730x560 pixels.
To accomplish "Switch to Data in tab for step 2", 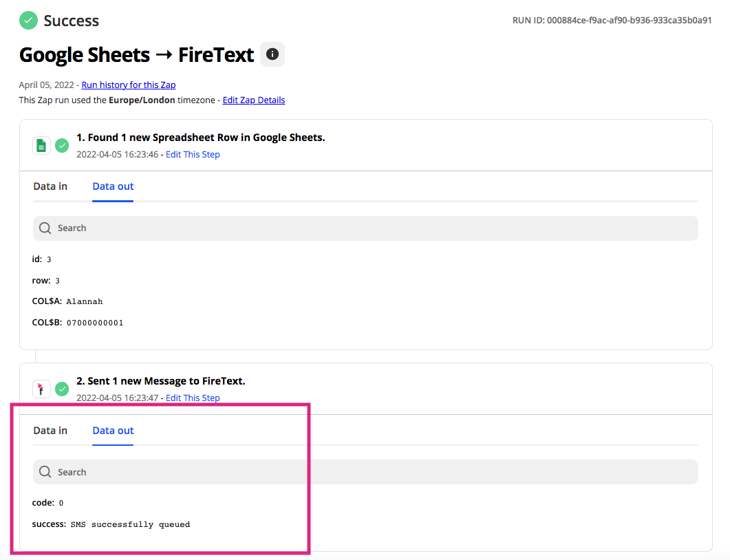I will (x=50, y=430).
